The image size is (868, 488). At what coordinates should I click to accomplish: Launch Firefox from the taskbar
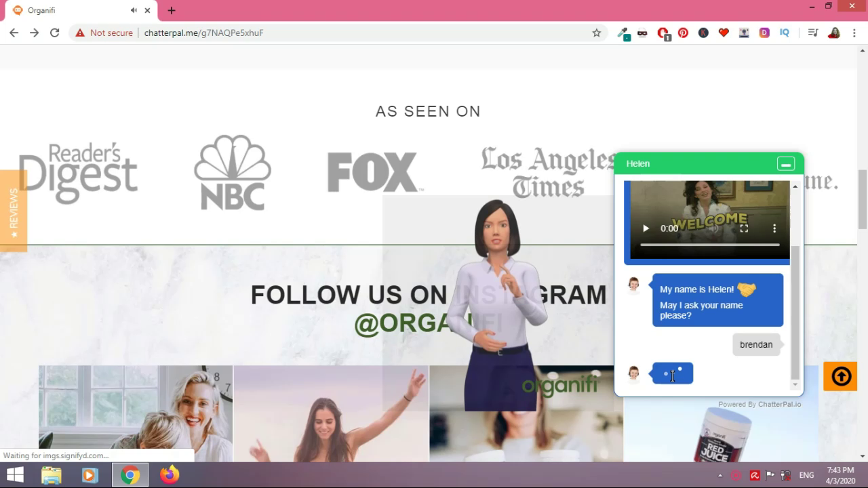[169, 474]
